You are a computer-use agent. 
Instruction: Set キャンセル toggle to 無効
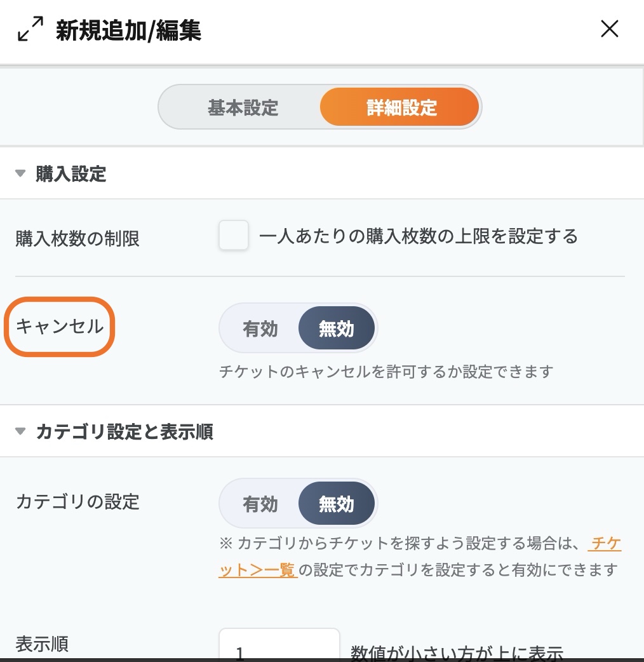pos(337,328)
